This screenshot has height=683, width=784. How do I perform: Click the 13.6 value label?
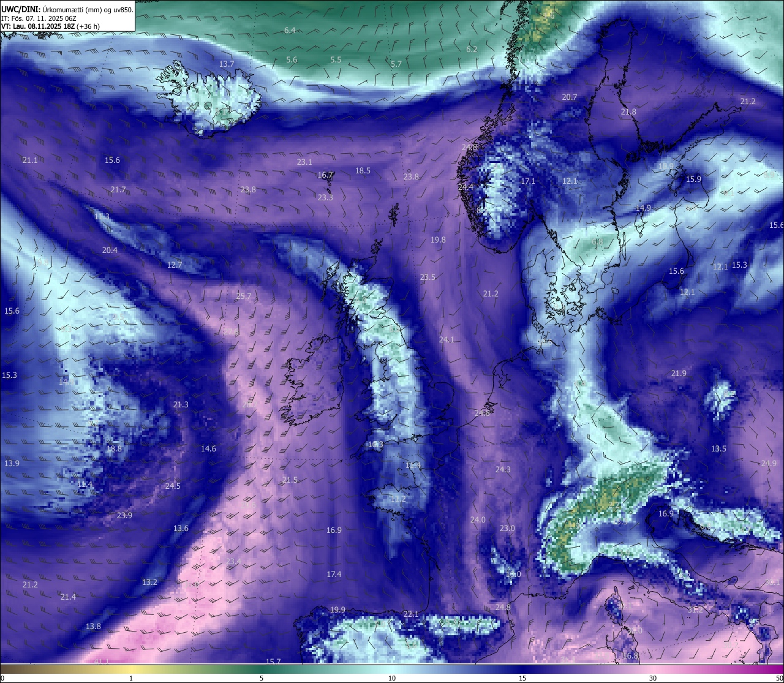point(181,529)
